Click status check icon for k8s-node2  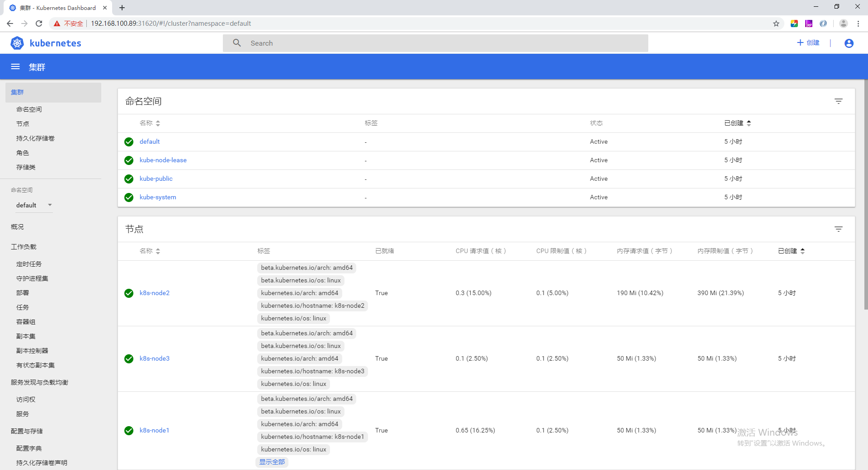pos(129,293)
